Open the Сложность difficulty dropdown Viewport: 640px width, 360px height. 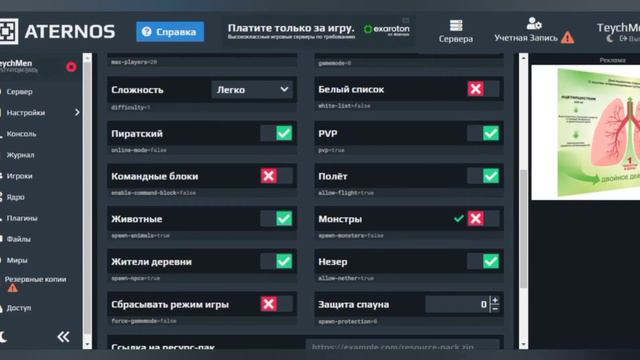coord(252,90)
